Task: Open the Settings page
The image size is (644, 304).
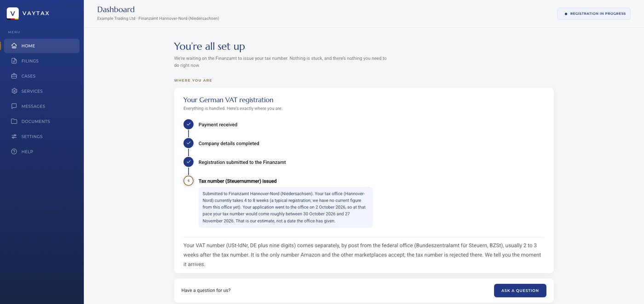Action: pos(42,136)
